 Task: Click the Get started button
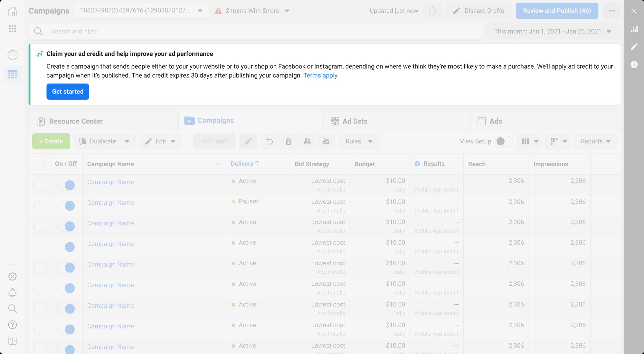coord(68,92)
